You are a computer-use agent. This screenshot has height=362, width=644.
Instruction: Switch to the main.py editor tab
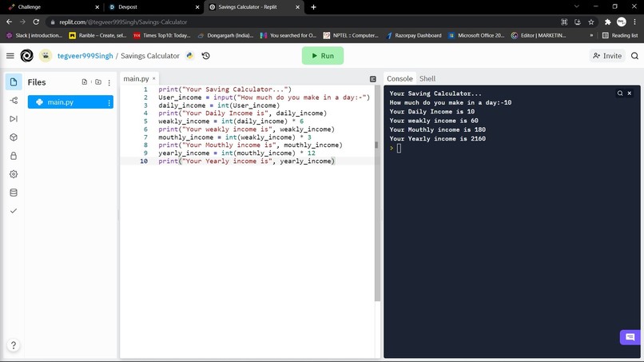pos(136,78)
